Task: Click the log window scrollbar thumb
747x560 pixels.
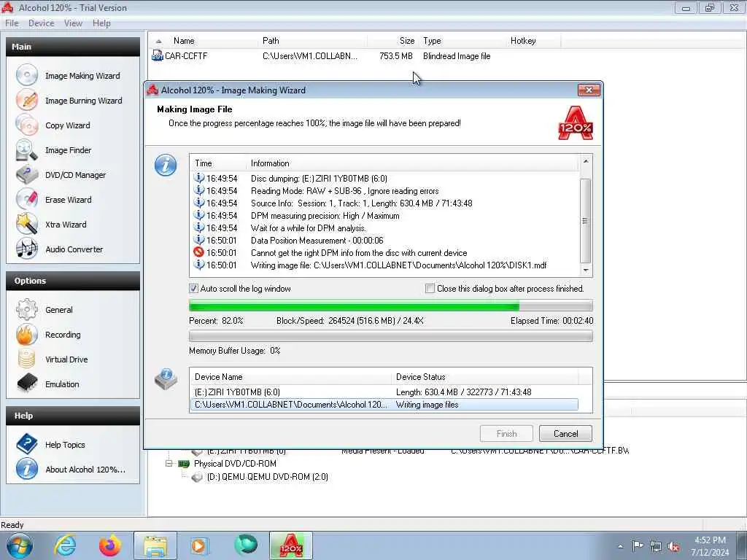Action: click(x=586, y=221)
